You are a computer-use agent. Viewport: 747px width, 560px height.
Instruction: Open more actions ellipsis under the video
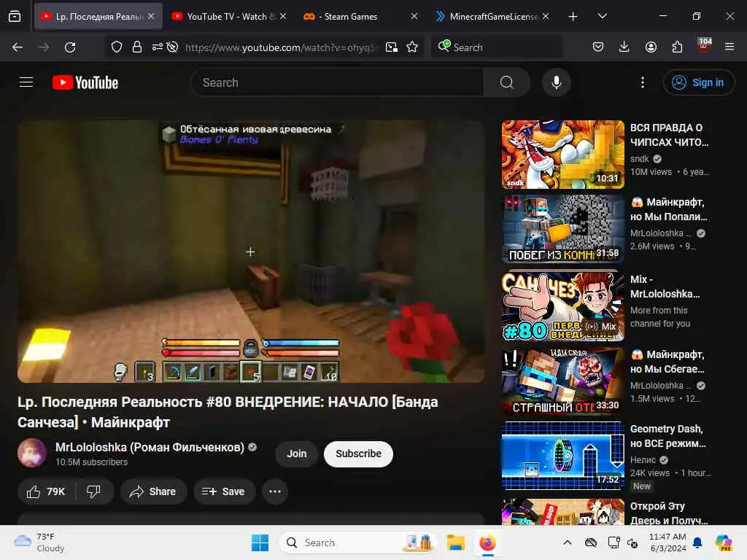(x=275, y=491)
